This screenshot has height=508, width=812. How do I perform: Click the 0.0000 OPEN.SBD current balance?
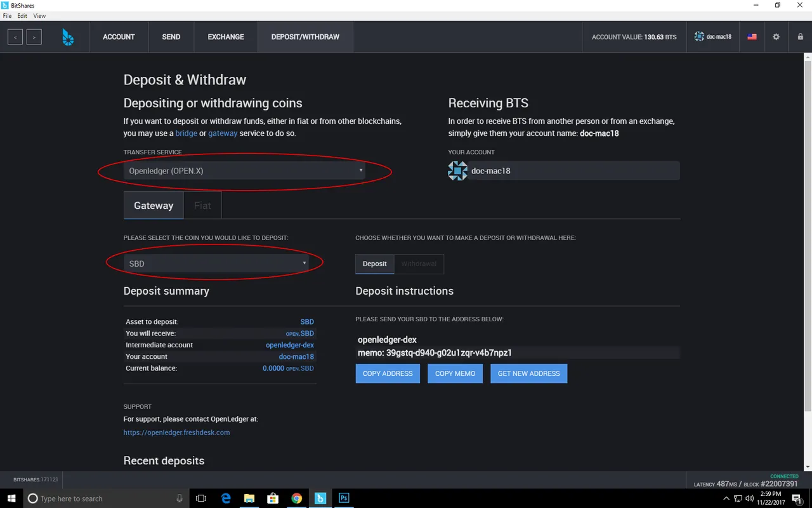tap(288, 368)
